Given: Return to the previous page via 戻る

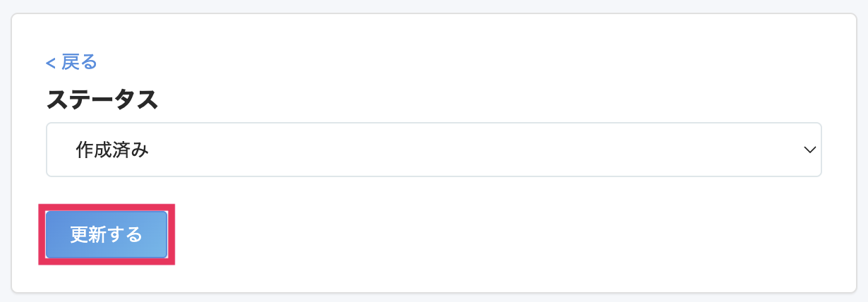Looking at the screenshot, I should [x=71, y=62].
